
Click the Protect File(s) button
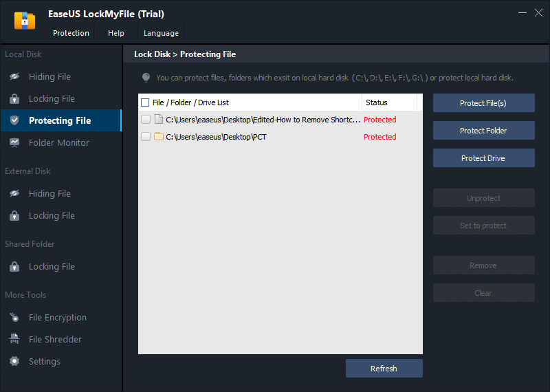tap(483, 103)
